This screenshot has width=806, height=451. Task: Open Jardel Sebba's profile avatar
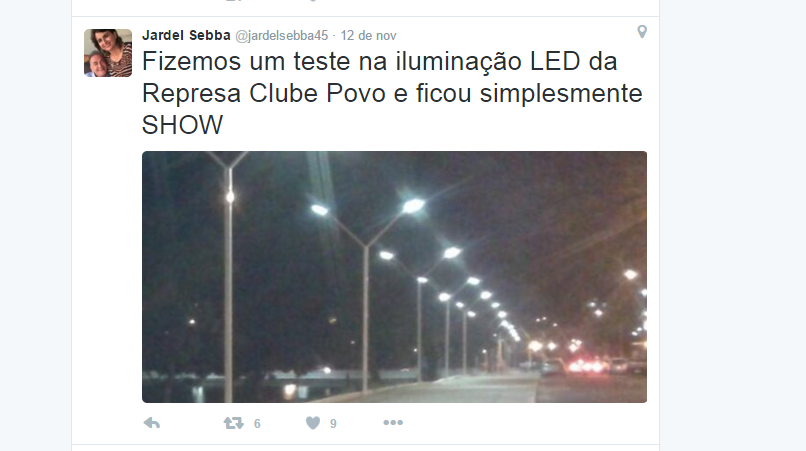(108, 53)
